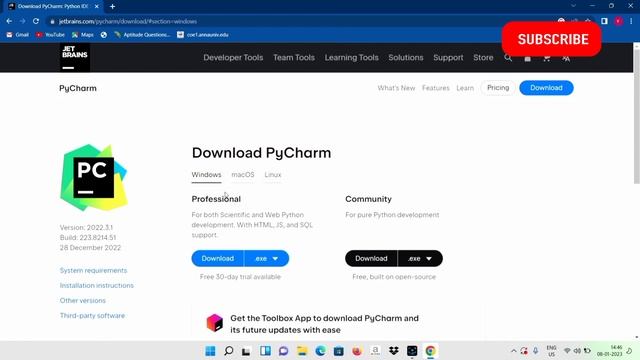Click the address bar URL
The image size is (640, 360).
pos(128,21)
